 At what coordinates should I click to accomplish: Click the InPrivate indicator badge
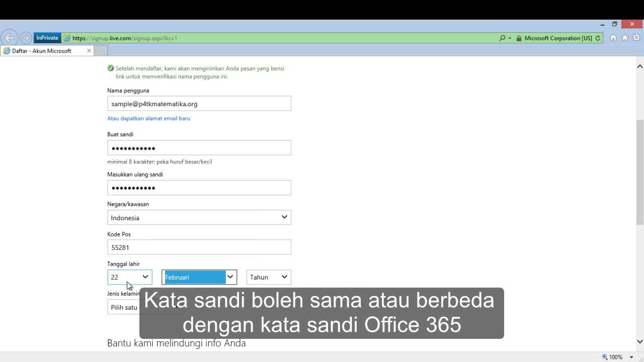47,38
